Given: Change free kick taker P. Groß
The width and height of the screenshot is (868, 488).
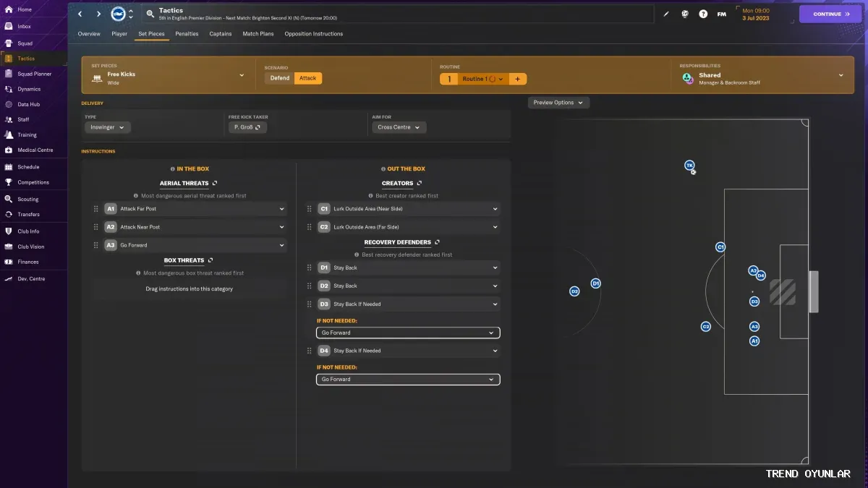Looking at the screenshot, I should click(247, 127).
